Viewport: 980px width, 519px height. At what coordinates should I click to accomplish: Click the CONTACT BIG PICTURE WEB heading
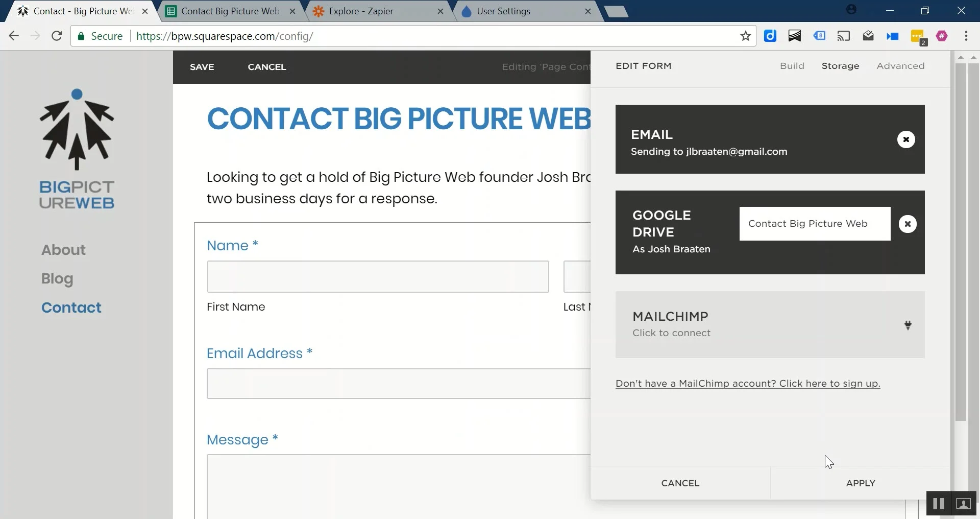click(399, 119)
